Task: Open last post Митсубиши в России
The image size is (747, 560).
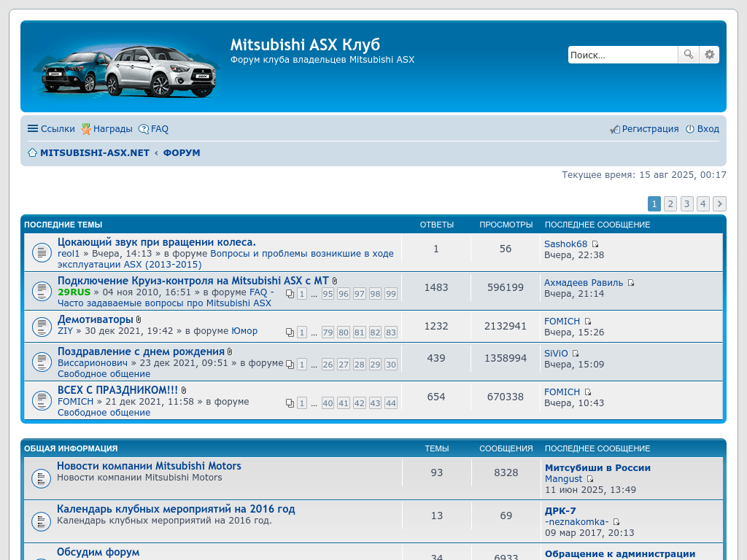Action: coord(598,467)
